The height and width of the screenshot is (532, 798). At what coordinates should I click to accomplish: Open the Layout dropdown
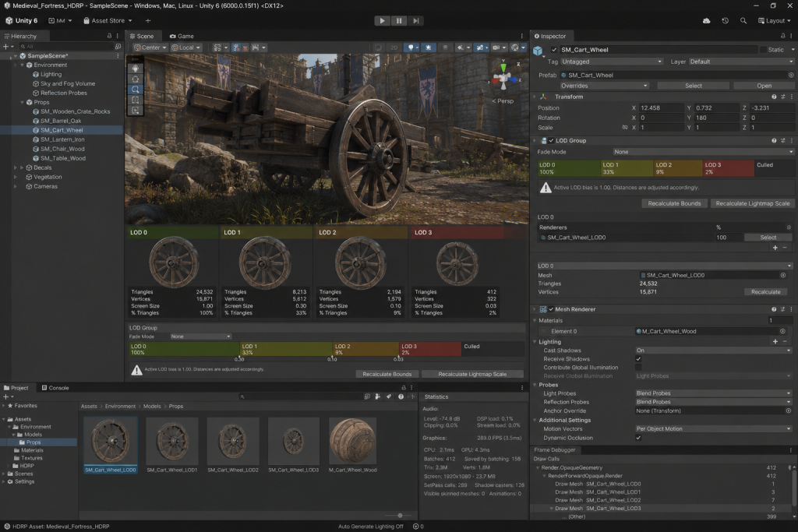(x=775, y=21)
